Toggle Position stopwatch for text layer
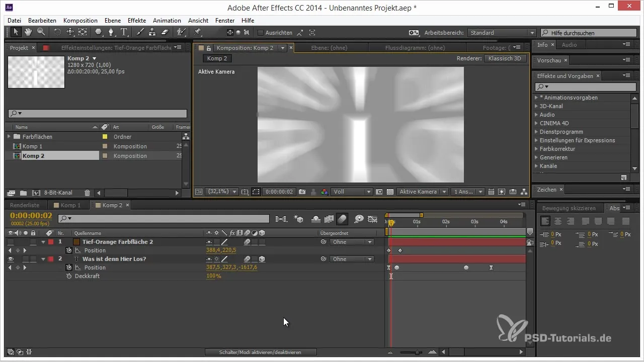This screenshot has width=644, height=362. point(69,267)
